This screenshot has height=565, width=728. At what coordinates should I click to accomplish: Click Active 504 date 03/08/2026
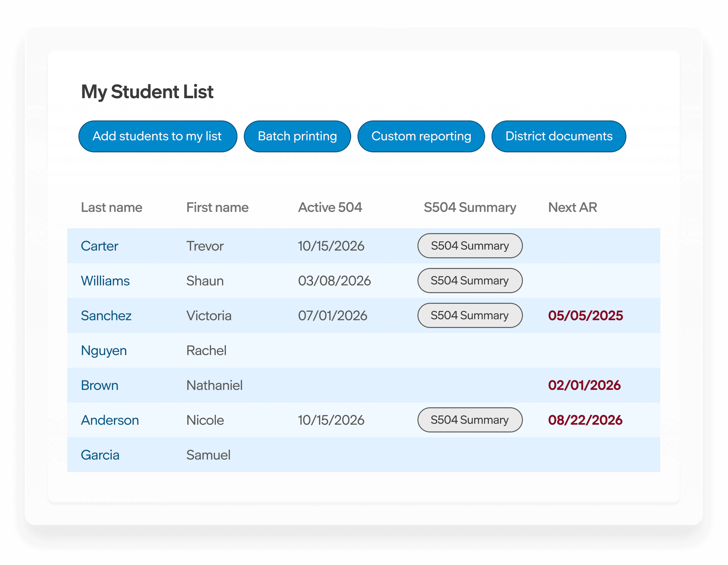pos(334,281)
